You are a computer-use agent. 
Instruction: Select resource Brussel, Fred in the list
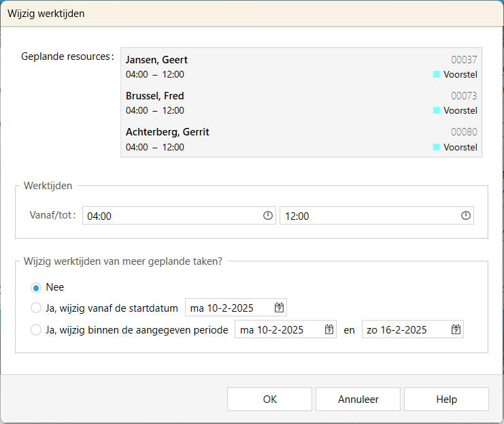coord(155,96)
